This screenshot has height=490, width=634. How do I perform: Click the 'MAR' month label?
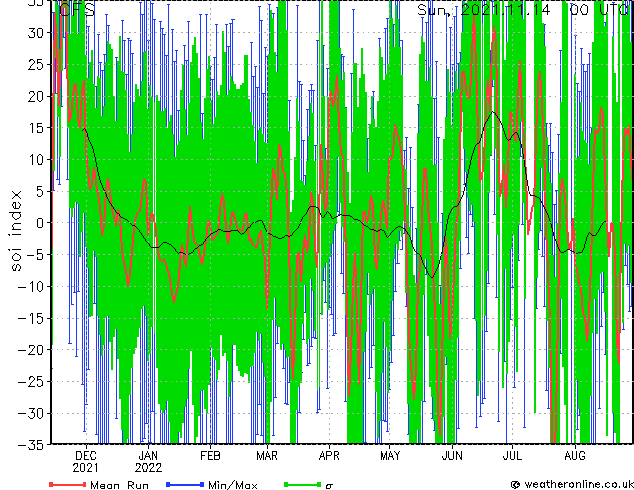coord(267,456)
